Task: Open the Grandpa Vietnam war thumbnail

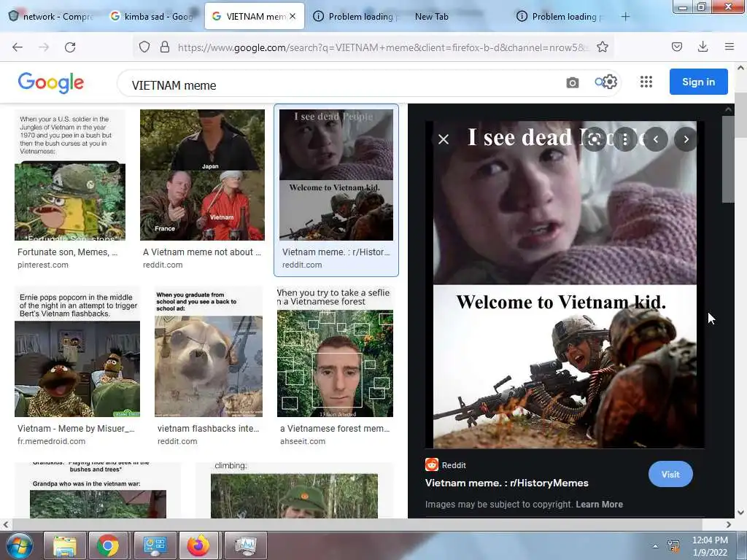Action: tap(98, 491)
